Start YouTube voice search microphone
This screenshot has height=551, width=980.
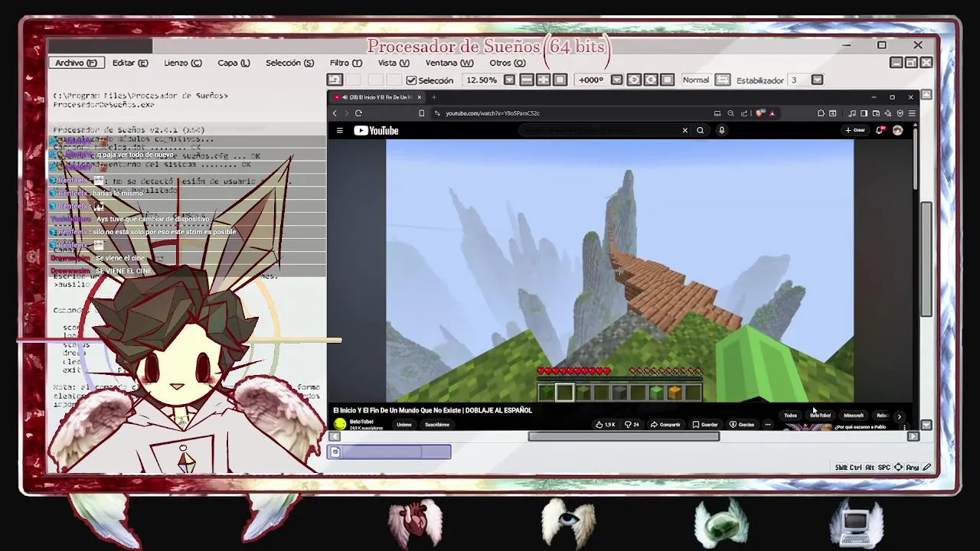721,130
